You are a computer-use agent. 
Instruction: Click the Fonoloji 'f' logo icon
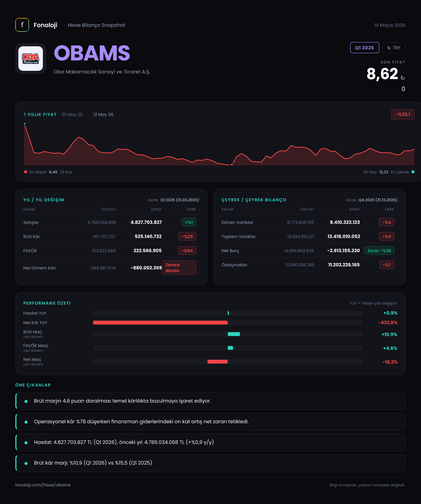pos(22,25)
